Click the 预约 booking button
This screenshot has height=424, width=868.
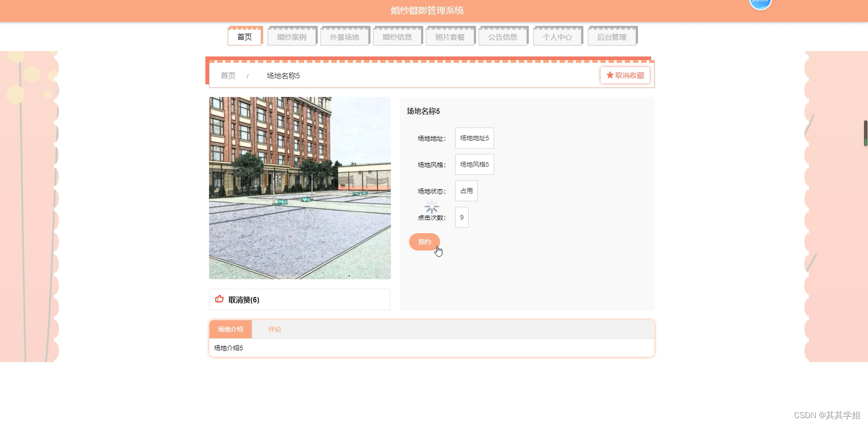425,242
